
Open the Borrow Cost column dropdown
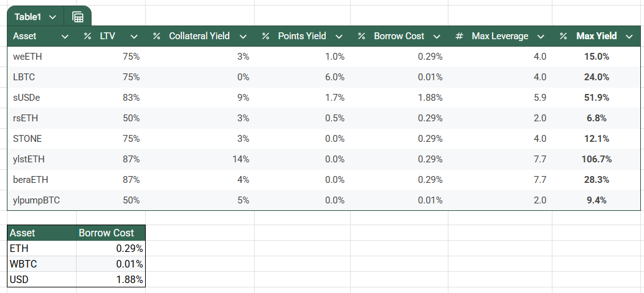tap(437, 37)
